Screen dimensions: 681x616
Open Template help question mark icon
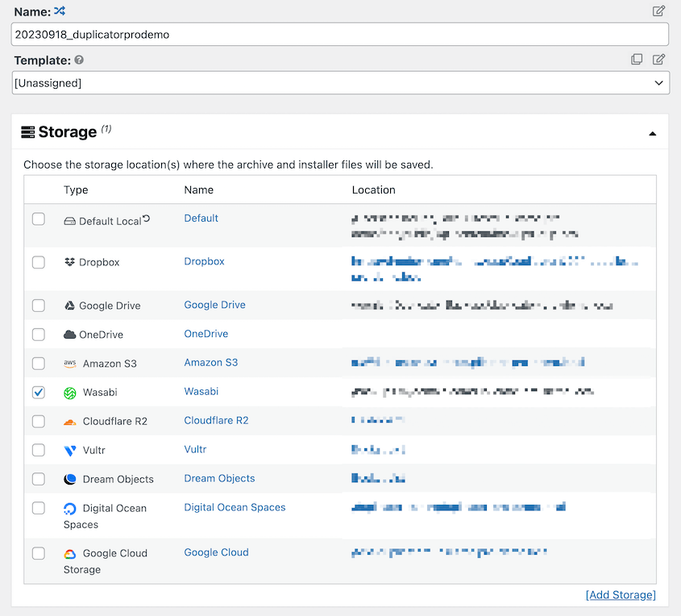coord(79,60)
